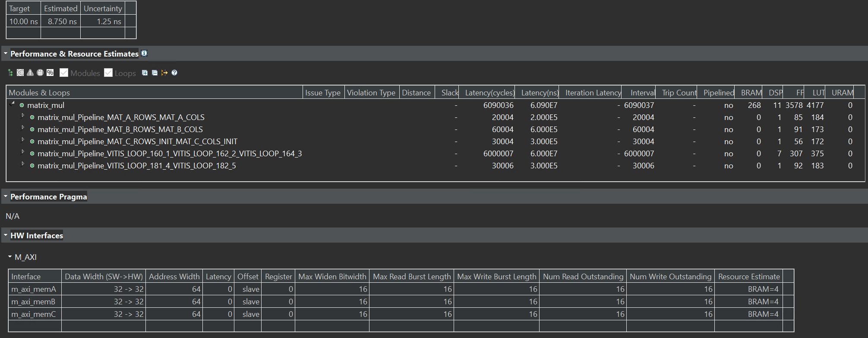
Task: Click the Pipelined column header
Action: click(x=716, y=92)
